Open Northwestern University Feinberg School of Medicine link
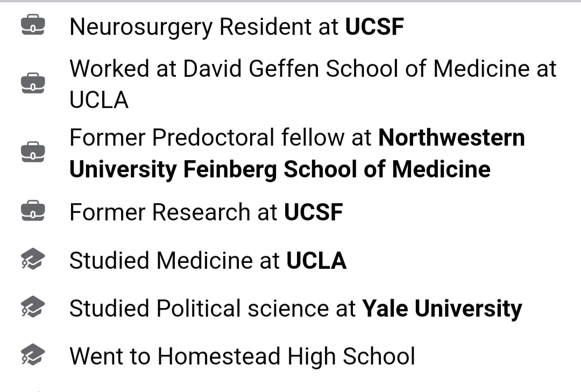Viewport: 581px width, 392px height. click(x=297, y=153)
